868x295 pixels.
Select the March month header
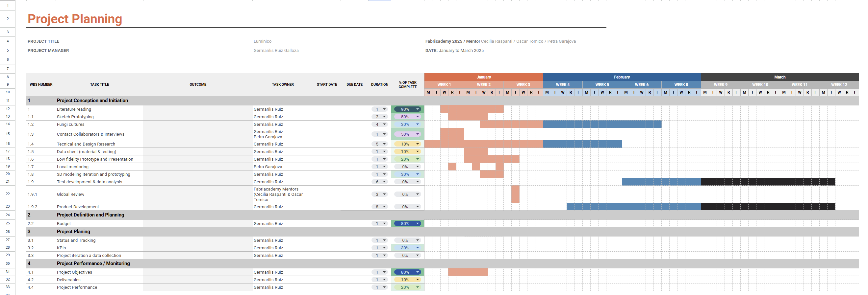(780, 77)
